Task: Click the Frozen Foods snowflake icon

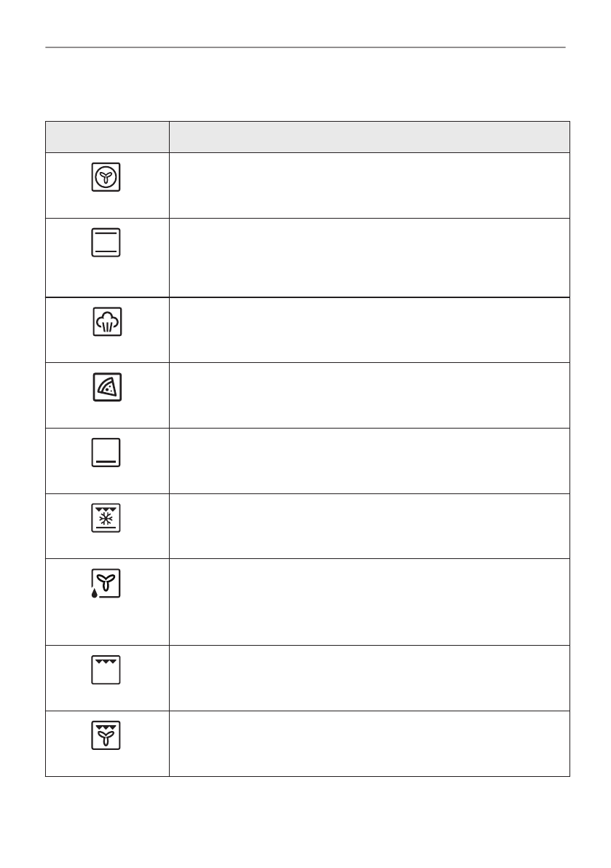Action: (106, 518)
